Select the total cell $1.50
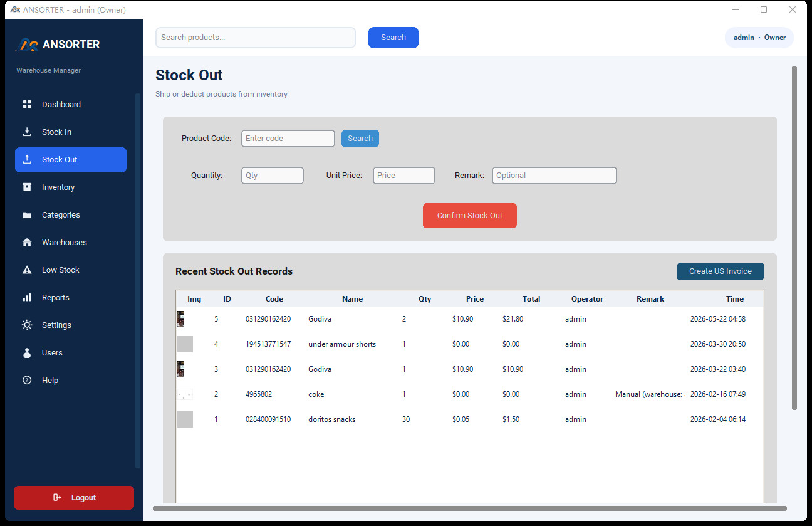This screenshot has height=526, width=812. coord(511,419)
